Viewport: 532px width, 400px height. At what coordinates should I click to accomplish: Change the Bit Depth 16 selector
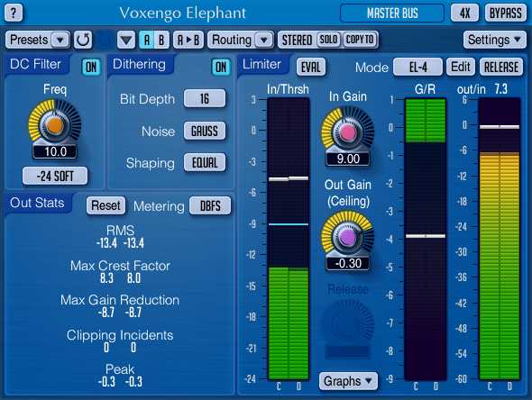pos(205,98)
